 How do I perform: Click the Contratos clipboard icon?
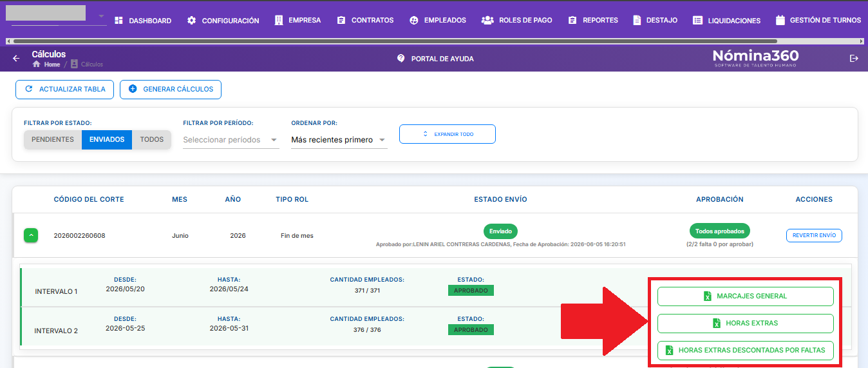click(341, 21)
